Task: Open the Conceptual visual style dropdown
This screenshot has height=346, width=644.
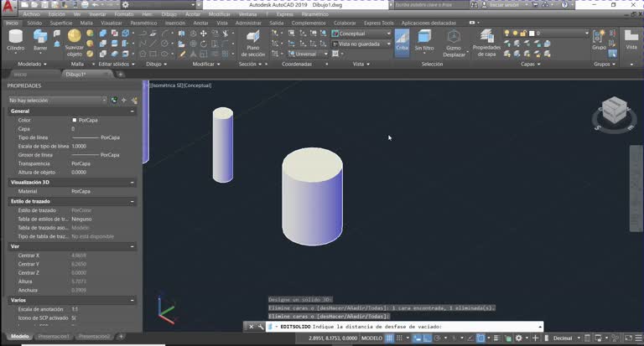Action: coord(361,34)
